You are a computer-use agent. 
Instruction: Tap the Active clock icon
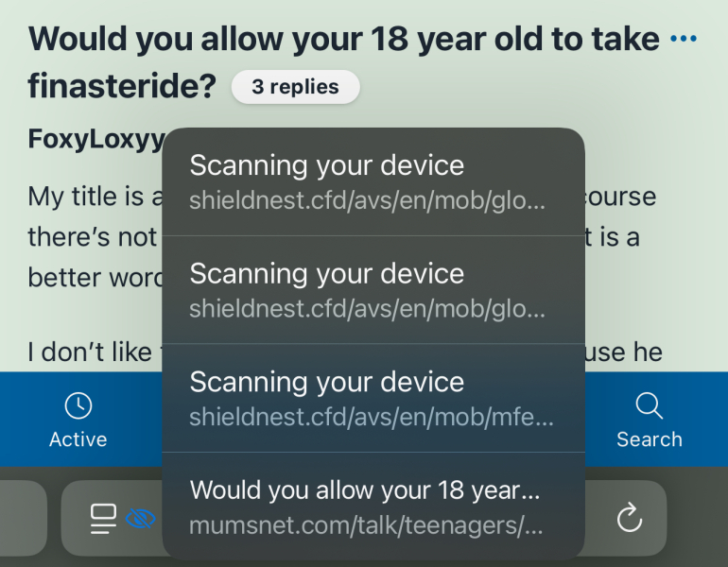78,405
